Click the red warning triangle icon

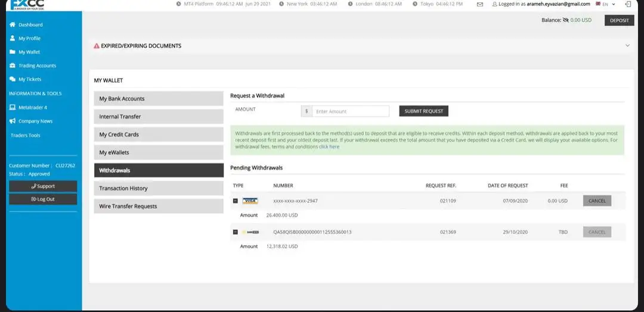pyautogui.click(x=97, y=46)
